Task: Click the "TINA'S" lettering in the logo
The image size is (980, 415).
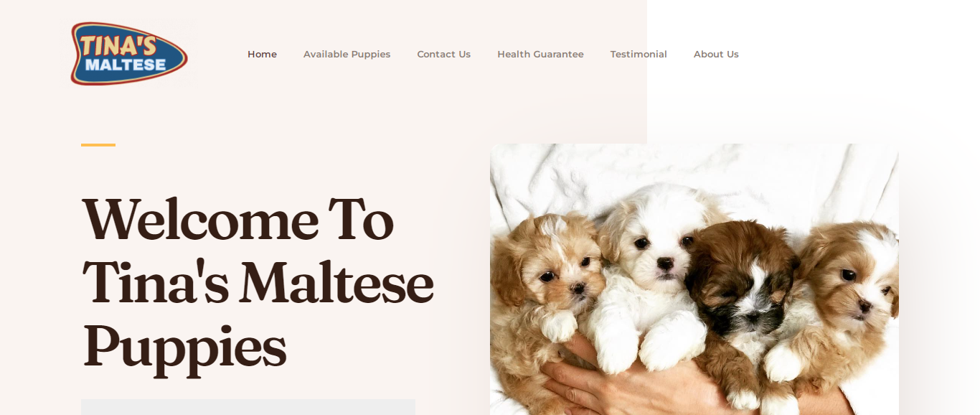Action: tap(118, 45)
